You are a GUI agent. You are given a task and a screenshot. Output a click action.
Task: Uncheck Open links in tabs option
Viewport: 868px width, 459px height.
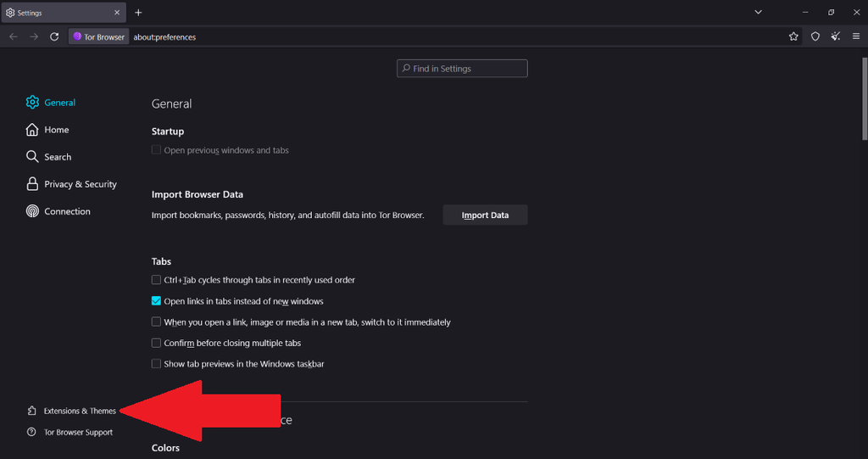(x=156, y=301)
